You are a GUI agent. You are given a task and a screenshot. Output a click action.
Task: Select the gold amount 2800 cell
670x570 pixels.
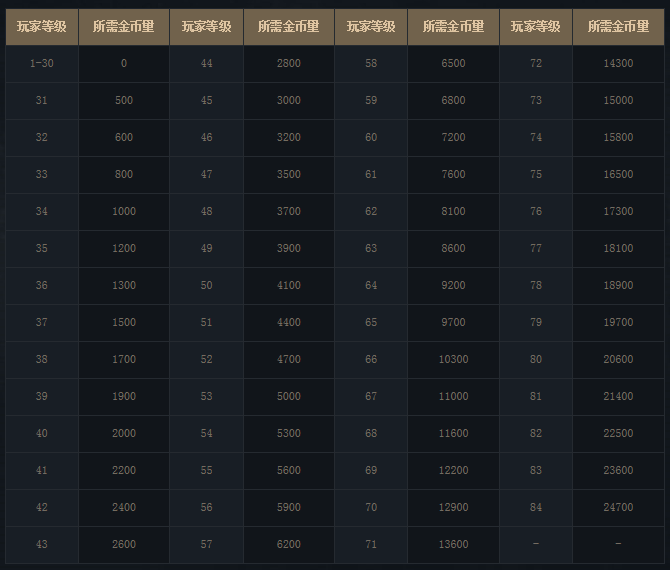288,63
